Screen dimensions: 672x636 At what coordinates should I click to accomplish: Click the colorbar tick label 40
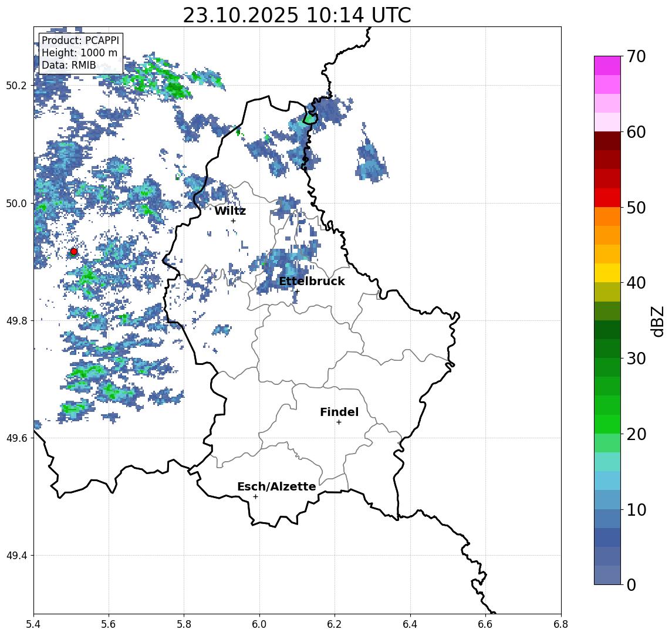click(x=636, y=283)
